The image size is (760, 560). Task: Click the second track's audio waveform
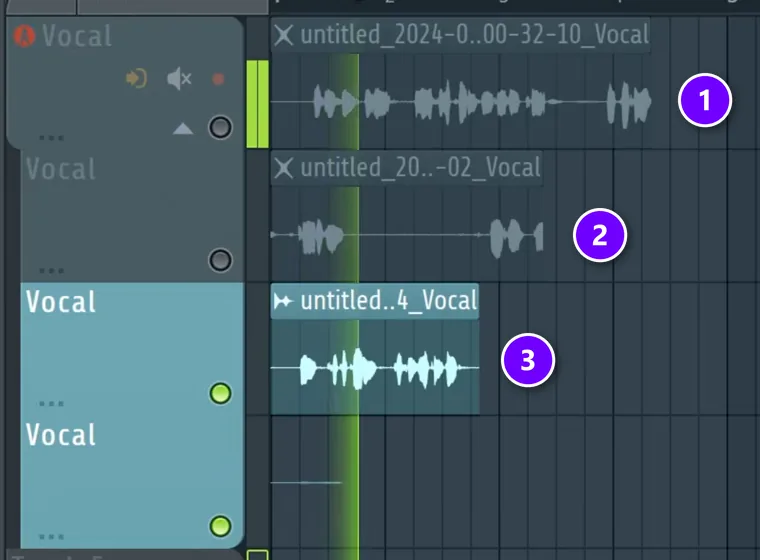pyautogui.click(x=407, y=236)
